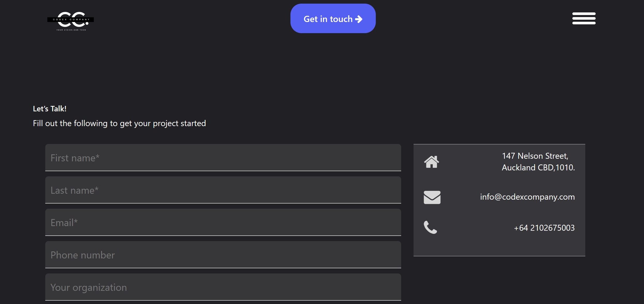Select the Last name input

[223, 190]
